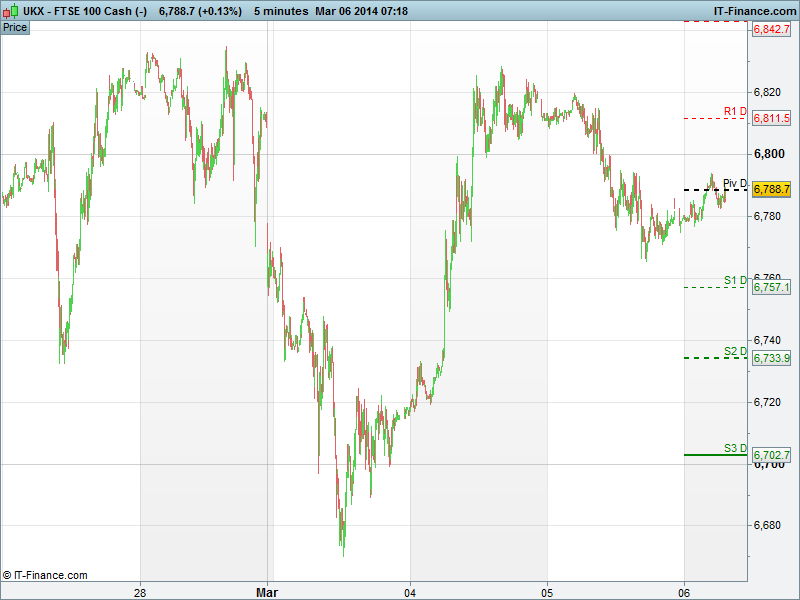Open the IT-Finance.com link at top right
The image size is (800, 600).
coord(753,10)
